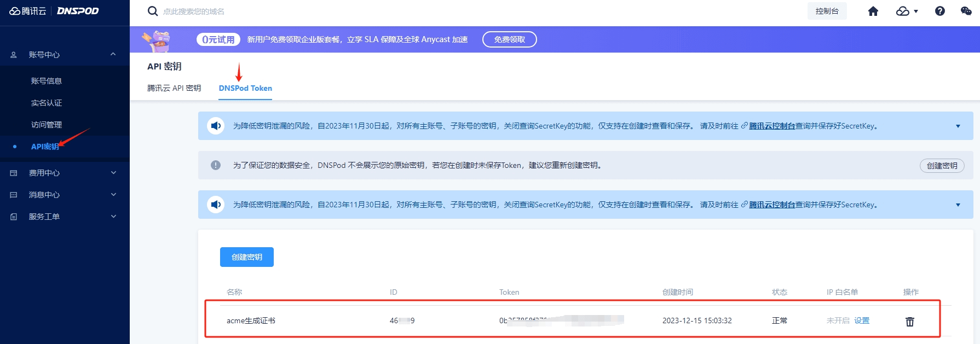Screen dimensions: 980x344
Task: Click the 免费领取 banner button
Action: click(509, 39)
